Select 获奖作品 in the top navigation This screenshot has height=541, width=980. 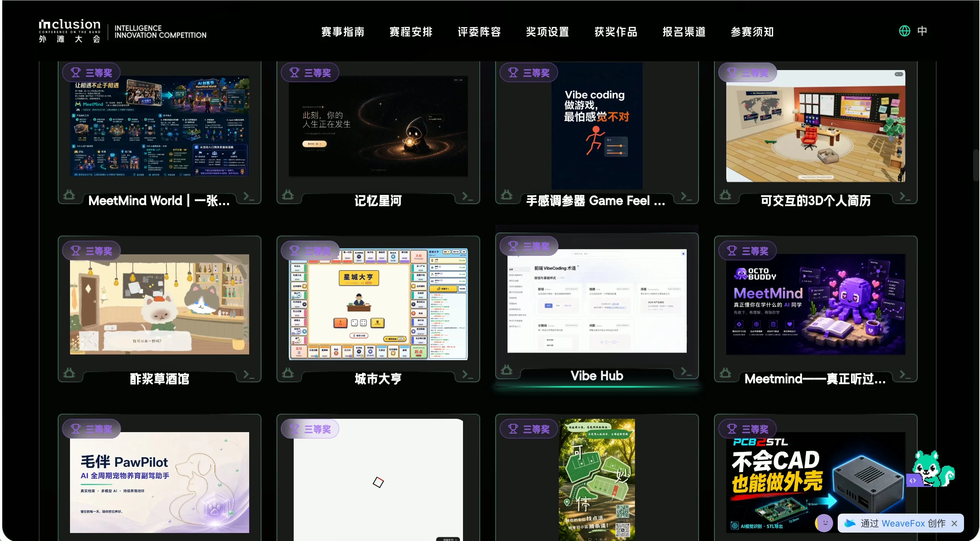point(616,32)
